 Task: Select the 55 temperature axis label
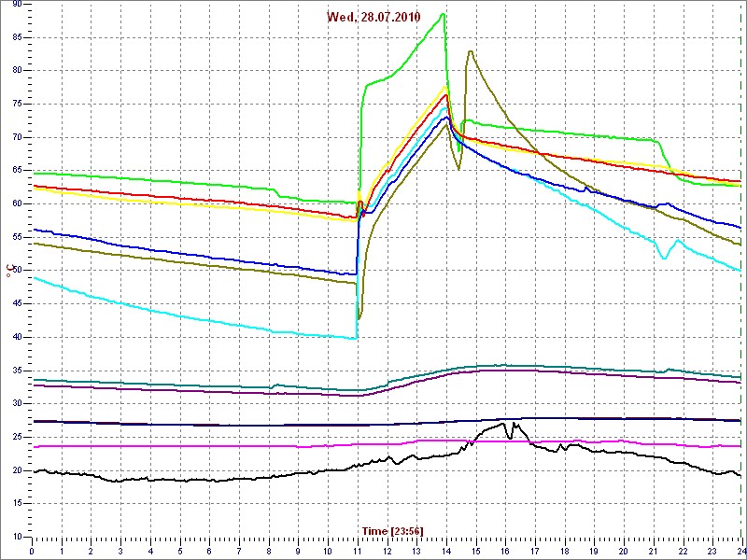point(17,237)
